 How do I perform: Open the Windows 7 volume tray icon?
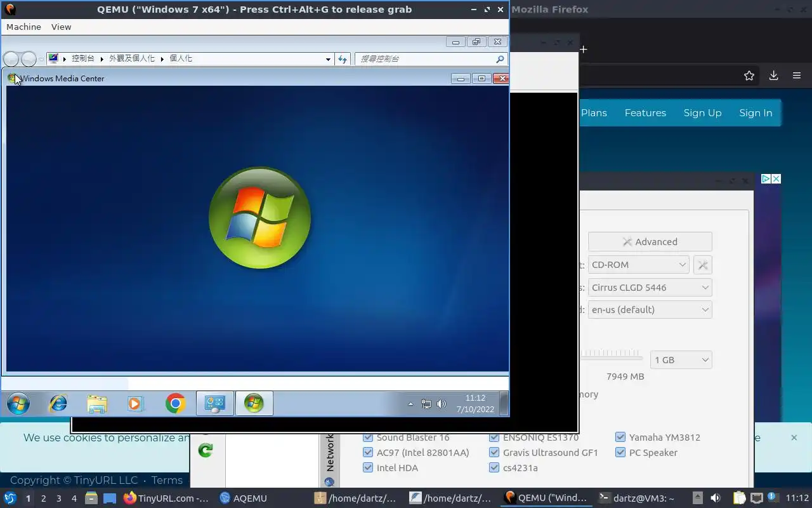[442, 404]
